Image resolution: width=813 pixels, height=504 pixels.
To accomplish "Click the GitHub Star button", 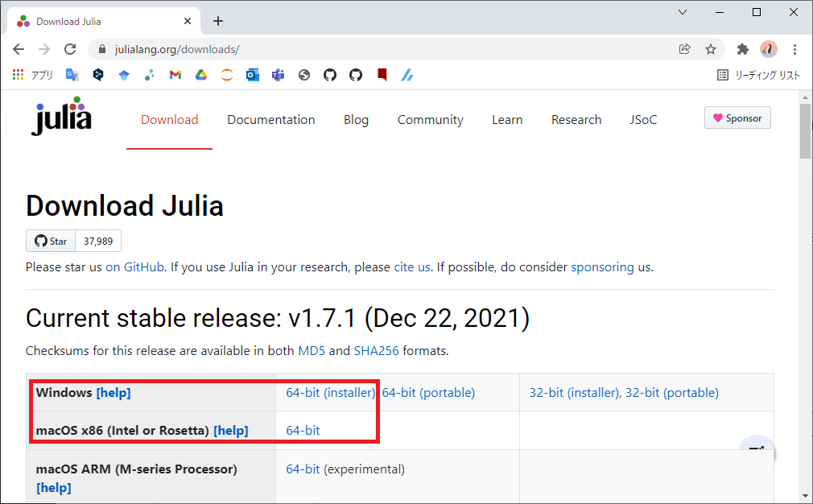I will [x=51, y=241].
